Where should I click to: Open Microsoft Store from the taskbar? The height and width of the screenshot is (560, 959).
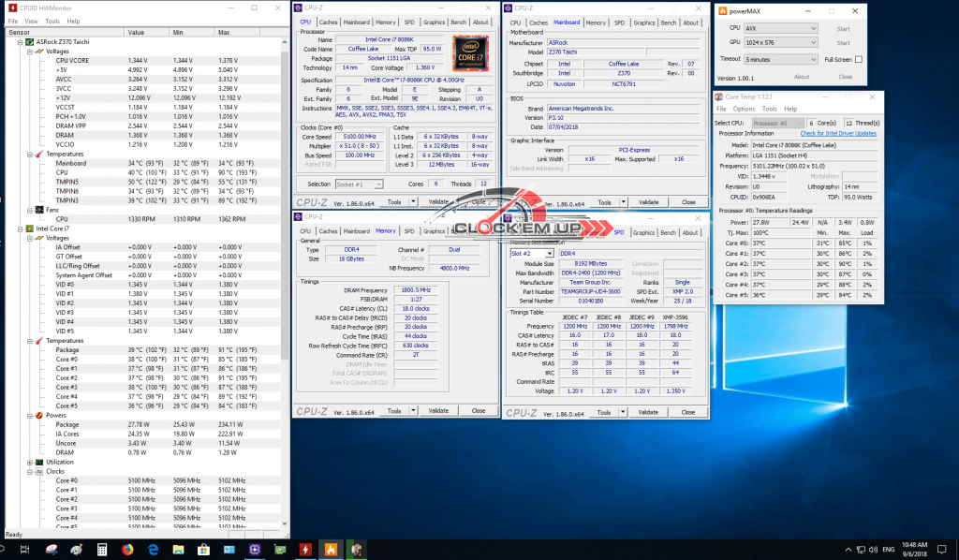(203, 550)
